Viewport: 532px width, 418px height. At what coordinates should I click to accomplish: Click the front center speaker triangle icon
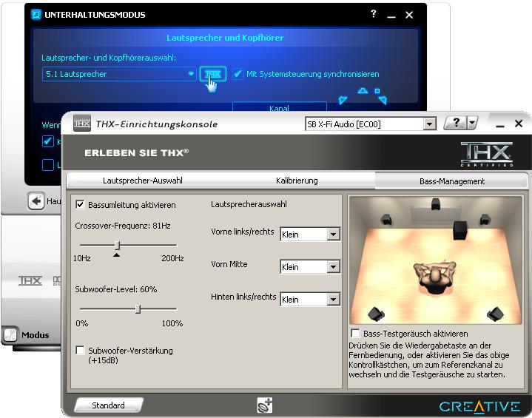(363, 90)
